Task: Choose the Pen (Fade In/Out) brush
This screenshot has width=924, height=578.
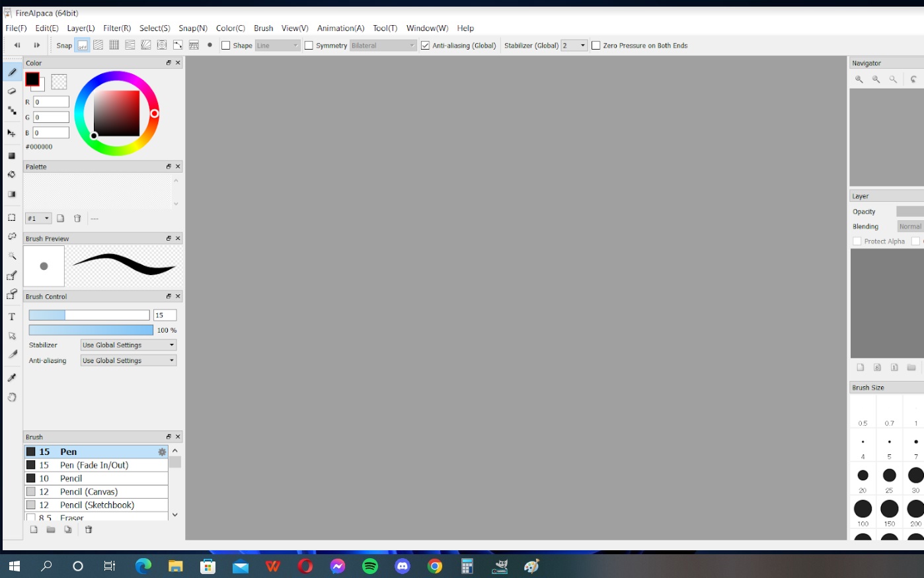Action: 94,466
